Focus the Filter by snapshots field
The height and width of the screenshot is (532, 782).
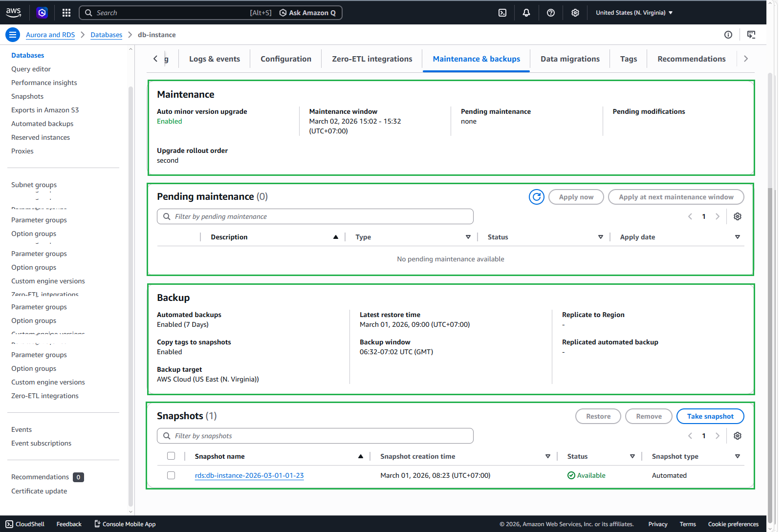point(315,436)
